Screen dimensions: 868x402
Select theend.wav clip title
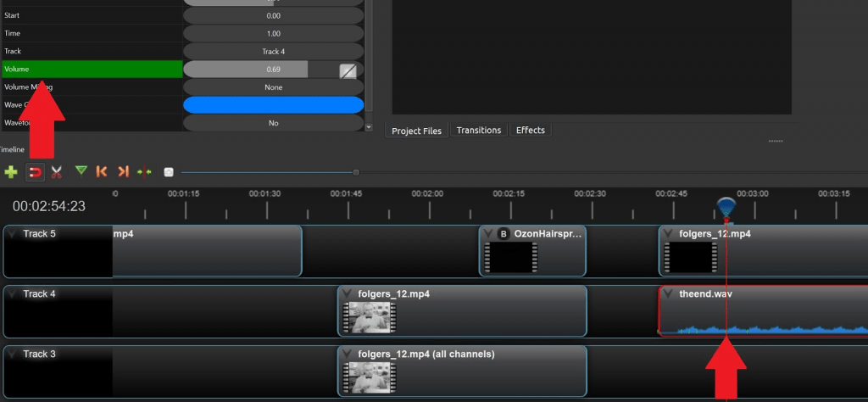pyautogui.click(x=705, y=294)
